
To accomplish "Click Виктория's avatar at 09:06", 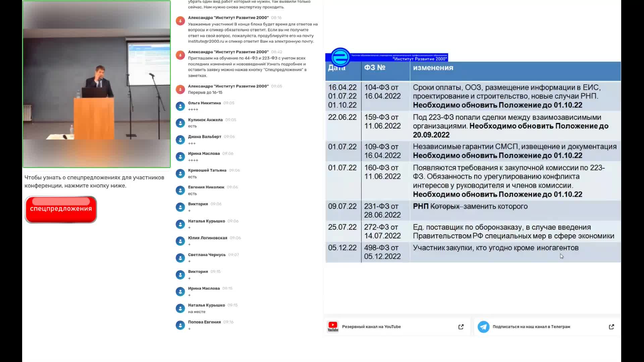I will (x=180, y=207).
